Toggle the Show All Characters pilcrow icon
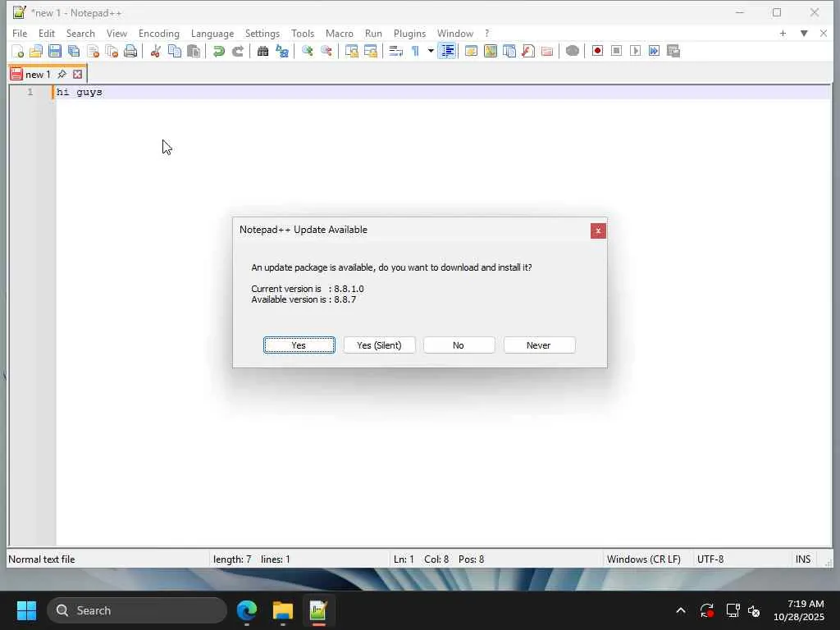Image resolution: width=840 pixels, height=630 pixels. click(415, 51)
